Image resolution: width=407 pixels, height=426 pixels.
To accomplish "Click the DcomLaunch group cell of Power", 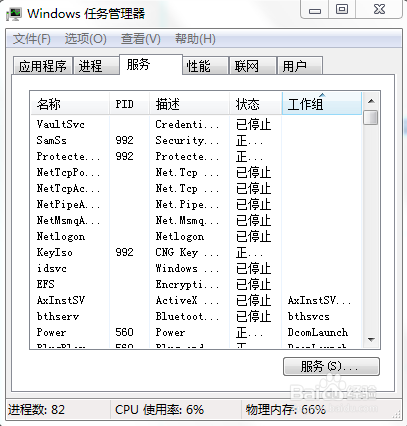I will coord(318,332).
